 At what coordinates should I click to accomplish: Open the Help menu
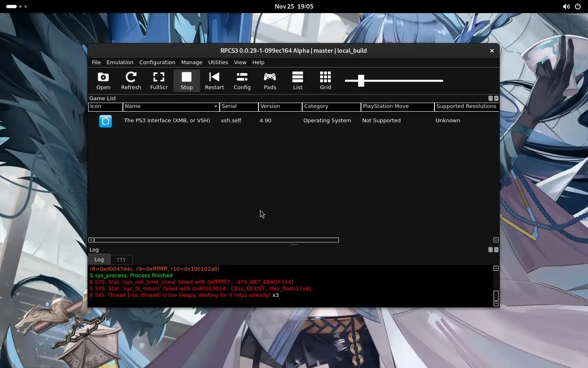[258, 62]
